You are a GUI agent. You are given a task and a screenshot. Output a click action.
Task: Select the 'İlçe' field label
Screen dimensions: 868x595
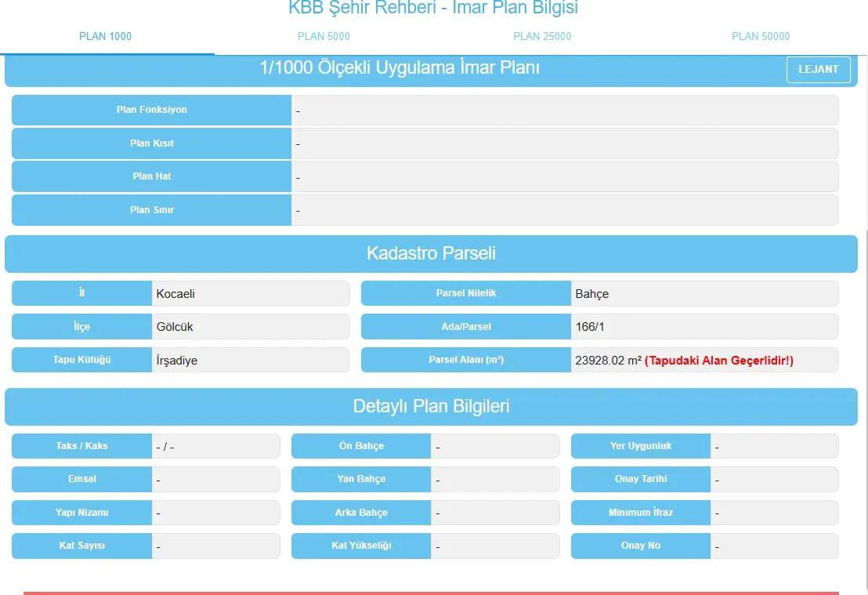click(x=82, y=326)
